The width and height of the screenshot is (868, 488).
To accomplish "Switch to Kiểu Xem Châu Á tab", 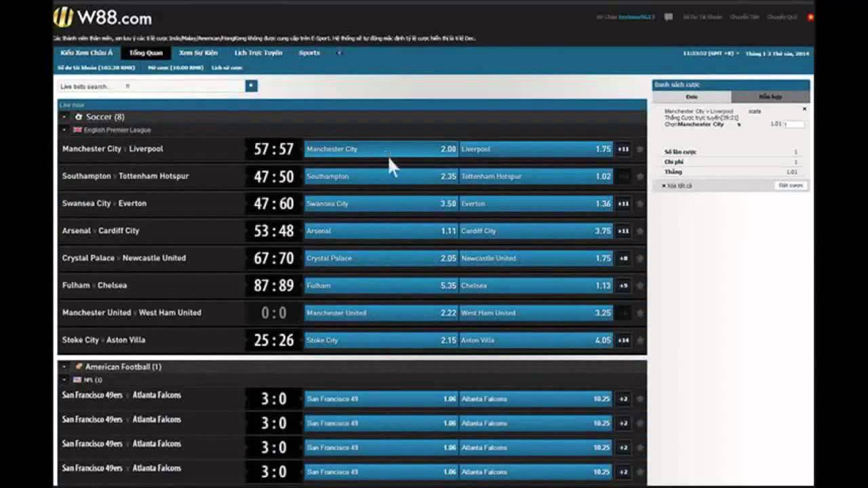I will (x=87, y=53).
